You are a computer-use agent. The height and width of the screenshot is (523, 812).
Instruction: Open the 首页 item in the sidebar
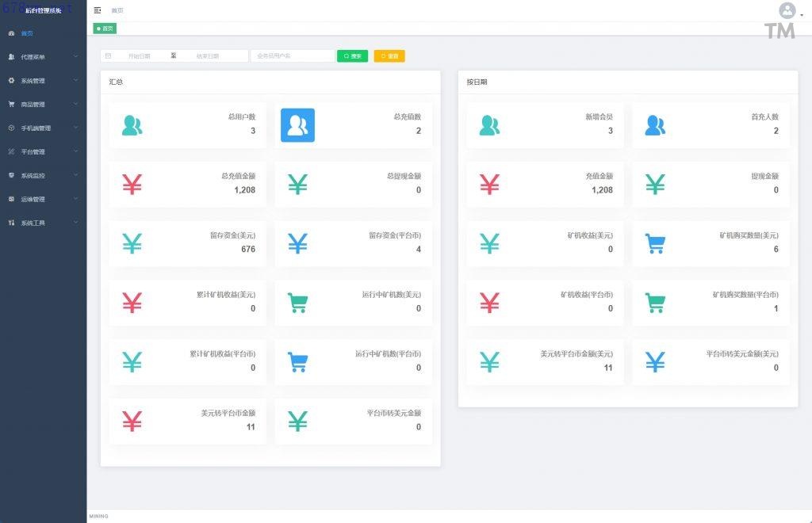[27, 33]
